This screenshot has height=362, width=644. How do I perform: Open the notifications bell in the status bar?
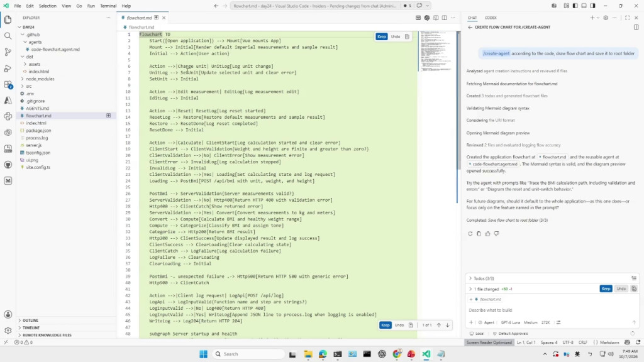(x=638, y=343)
